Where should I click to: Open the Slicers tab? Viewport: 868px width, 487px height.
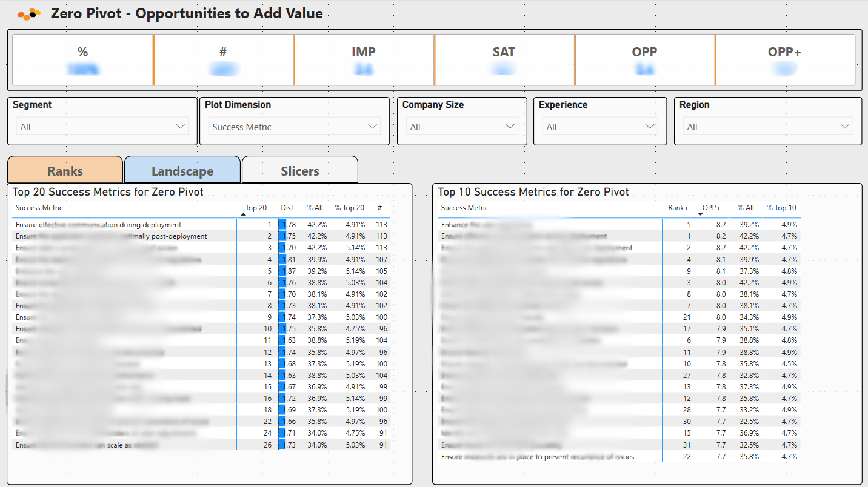tap(300, 170)
